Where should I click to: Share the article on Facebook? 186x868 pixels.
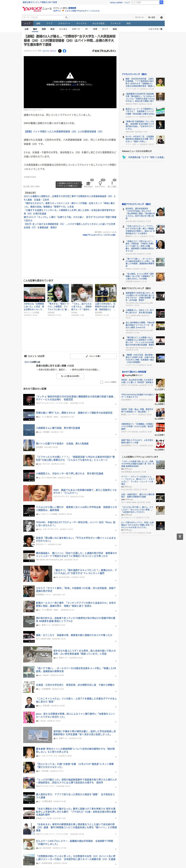(64, 51)
